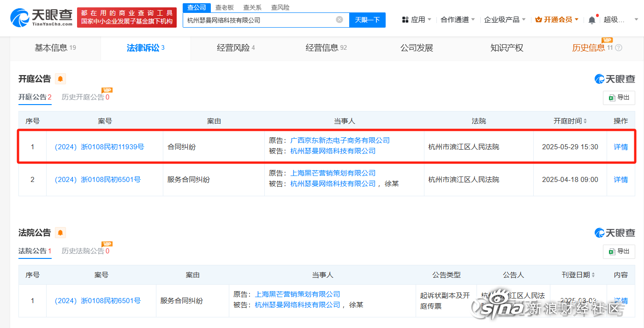The height and width of the screenshot is (328, 644).
Task: Click 服务合同纠纷 in the 开庭公告 table
Action: tap(189, 180)
